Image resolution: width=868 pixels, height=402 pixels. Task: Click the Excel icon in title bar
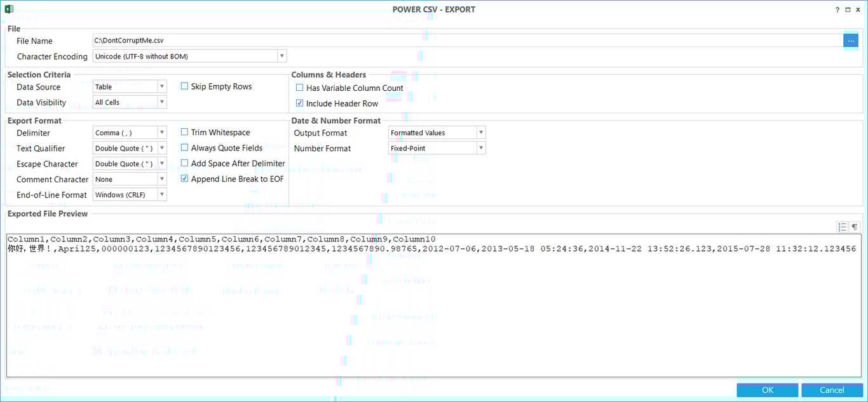(x=9, y=9)
